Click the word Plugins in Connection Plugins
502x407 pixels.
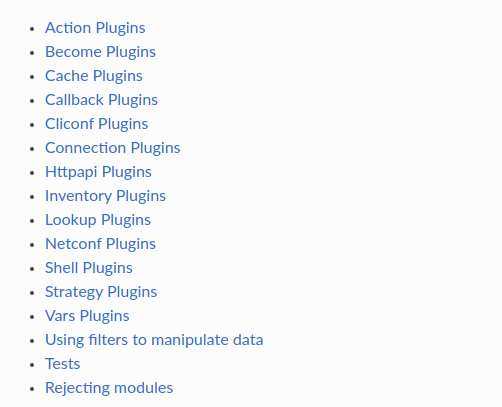tap(155, 148)
